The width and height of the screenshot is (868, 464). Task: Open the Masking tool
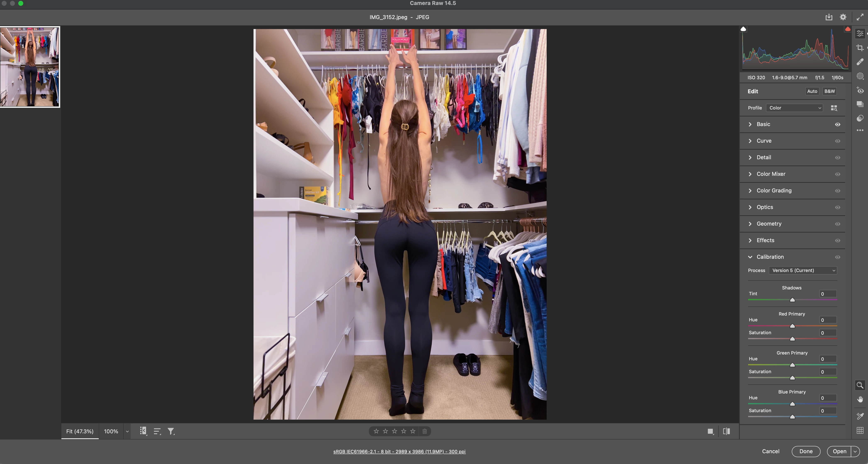[860, 76]
